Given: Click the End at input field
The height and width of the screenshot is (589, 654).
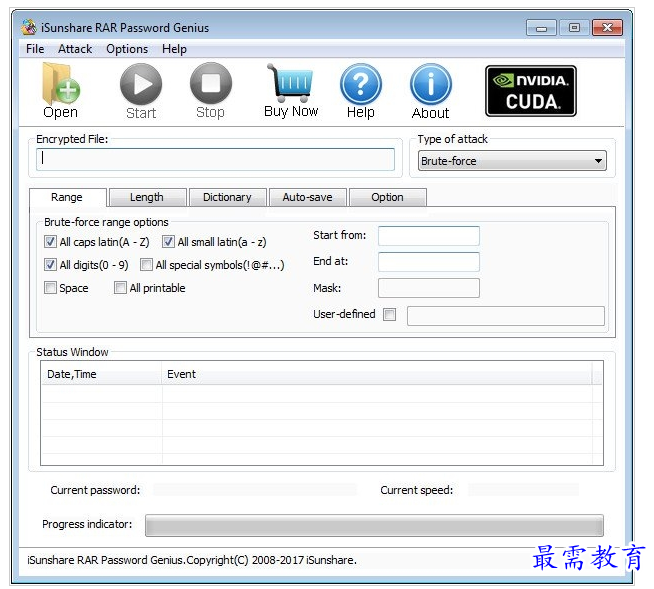Looking at the screenshot, I should click(429, 262).
